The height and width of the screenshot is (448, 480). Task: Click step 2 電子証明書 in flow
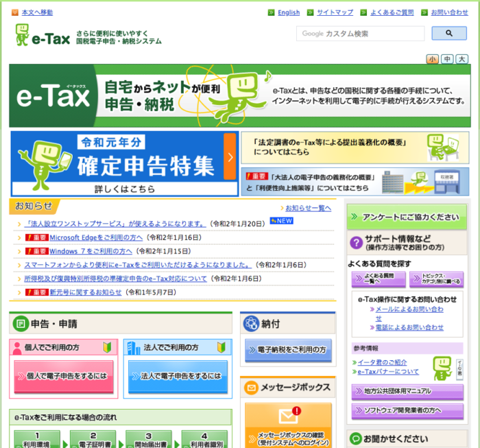93,440
